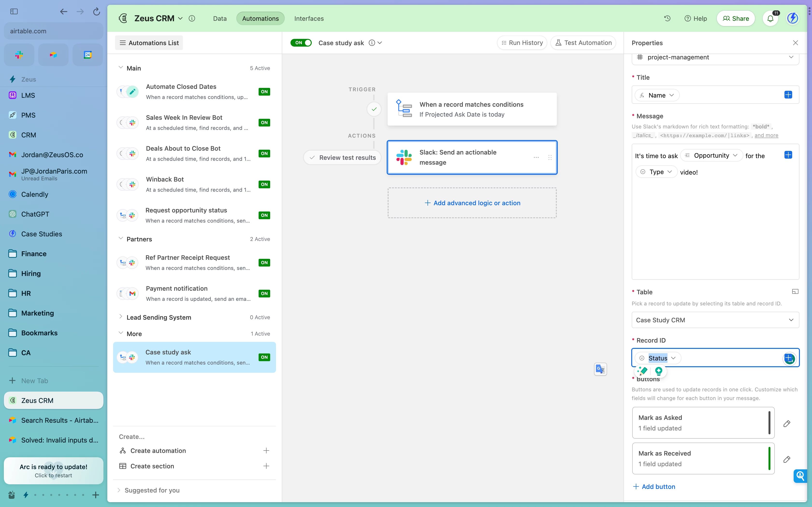812x507 pixels.
Task: Click the Arc reload page icon
Action: (x=97, y=12)
